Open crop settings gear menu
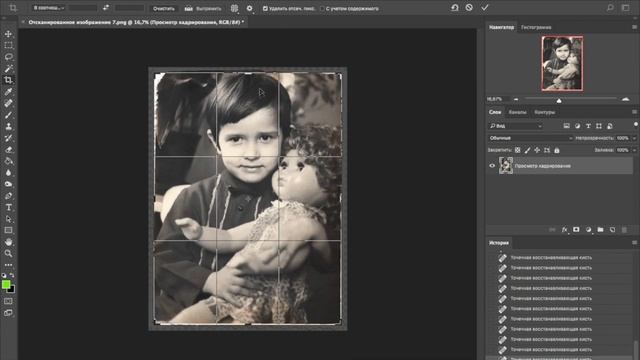This screenshot has width=640, height=360. [x=249, y=8]
